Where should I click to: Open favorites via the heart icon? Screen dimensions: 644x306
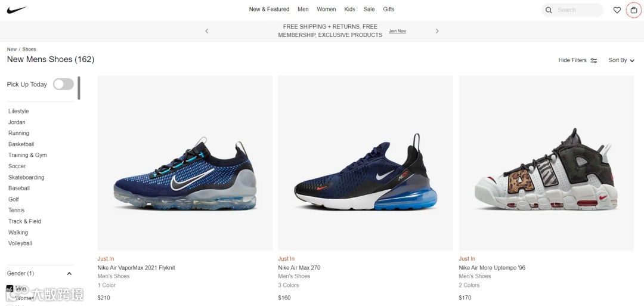click(617, 10)
